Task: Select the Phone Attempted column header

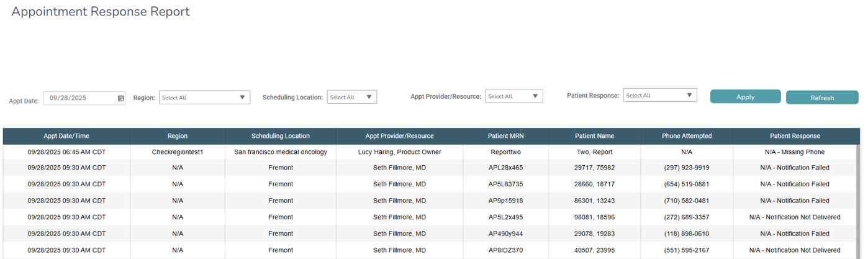Action: coord(686,136)
